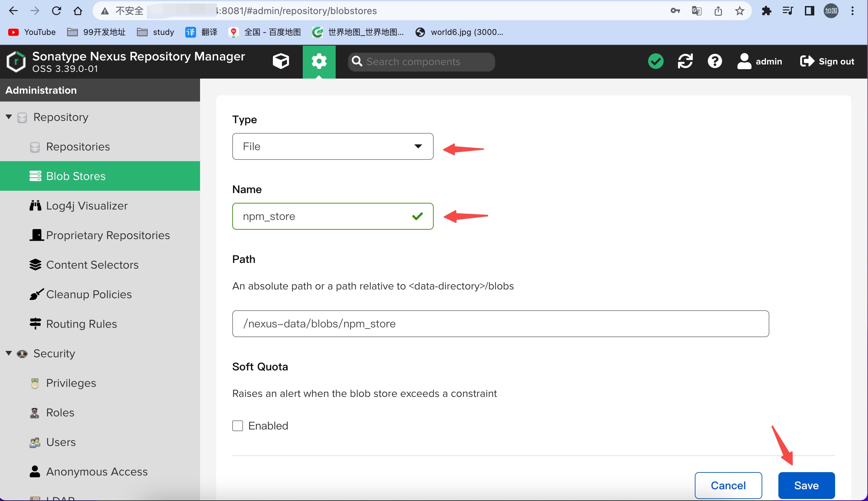Viewport: 868px width, 501px height.
Task: Click the browser forward arrow
Action: point(35,11)
